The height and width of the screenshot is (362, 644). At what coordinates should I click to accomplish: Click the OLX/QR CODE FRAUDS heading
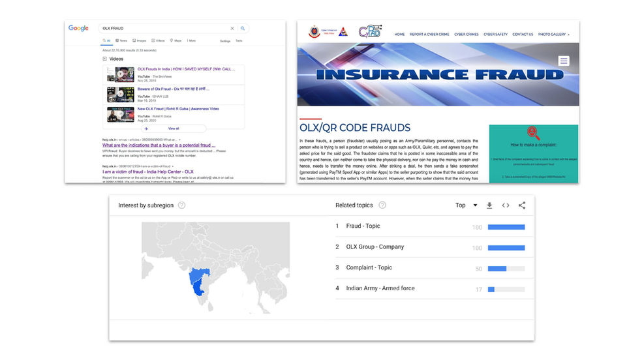355,128
